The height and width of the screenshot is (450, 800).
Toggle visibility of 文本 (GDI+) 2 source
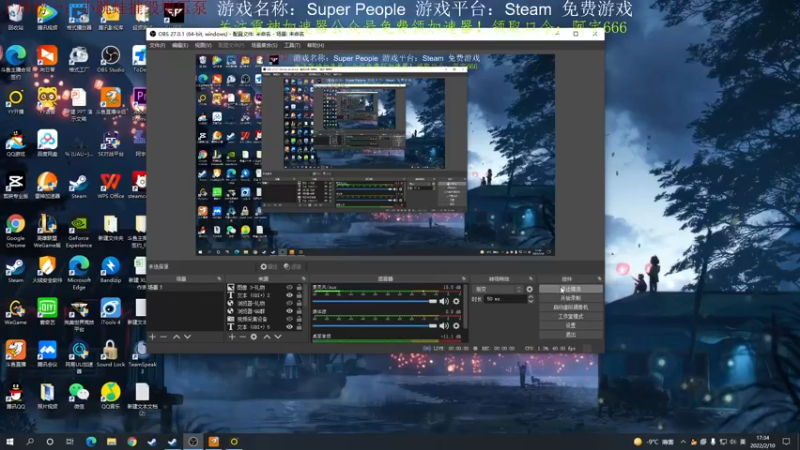(289, 295)
